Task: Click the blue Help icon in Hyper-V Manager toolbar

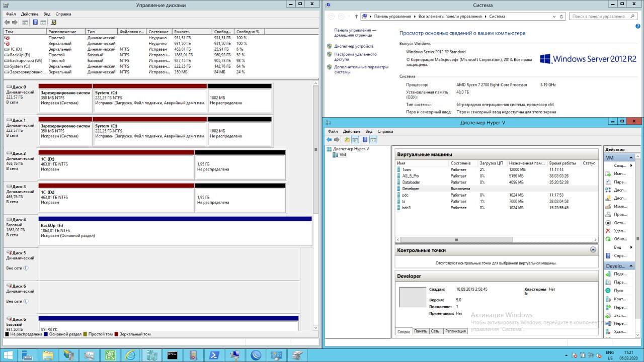Action: pos(364,140)
